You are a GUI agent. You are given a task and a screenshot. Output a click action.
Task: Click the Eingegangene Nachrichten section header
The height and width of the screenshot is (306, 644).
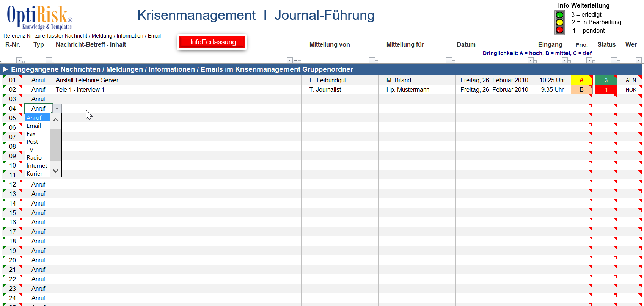(182, 69)
